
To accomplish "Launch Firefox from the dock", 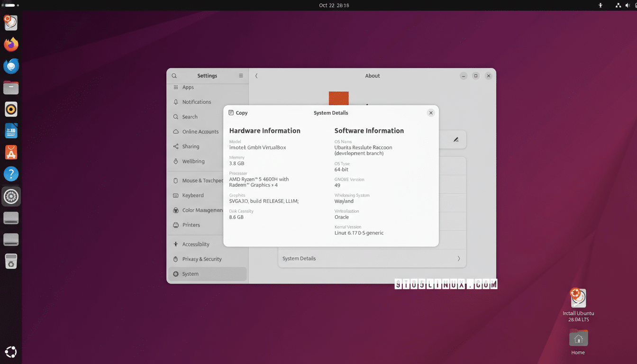I will click(x=10, y=45).
